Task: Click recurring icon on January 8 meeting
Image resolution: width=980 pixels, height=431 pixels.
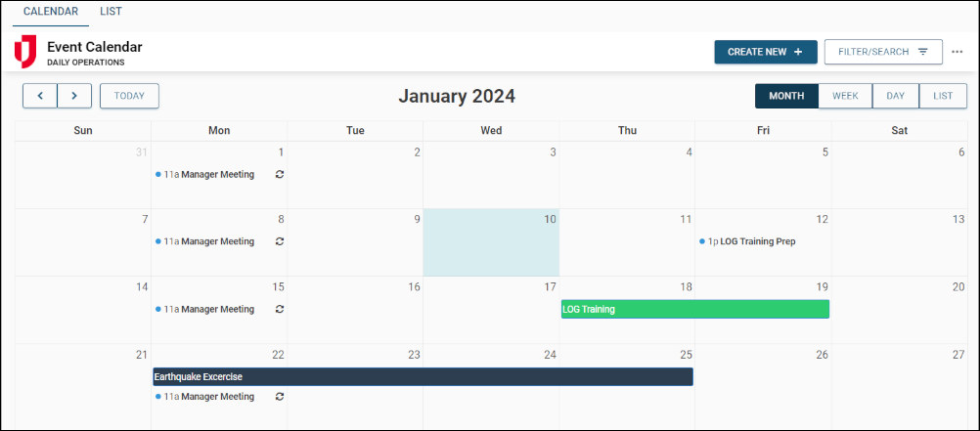Action: [x=280, y=241]
